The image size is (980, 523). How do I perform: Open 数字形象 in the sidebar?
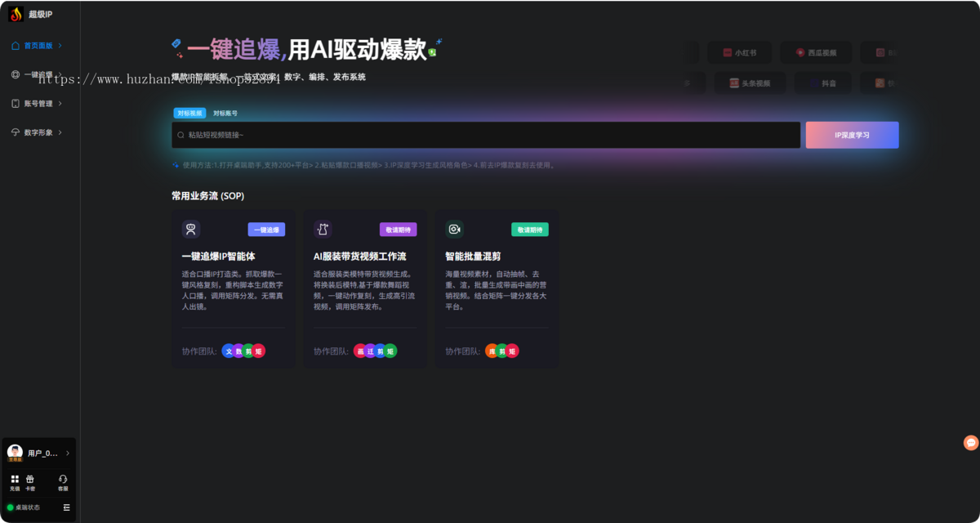(x=38, y=132)
